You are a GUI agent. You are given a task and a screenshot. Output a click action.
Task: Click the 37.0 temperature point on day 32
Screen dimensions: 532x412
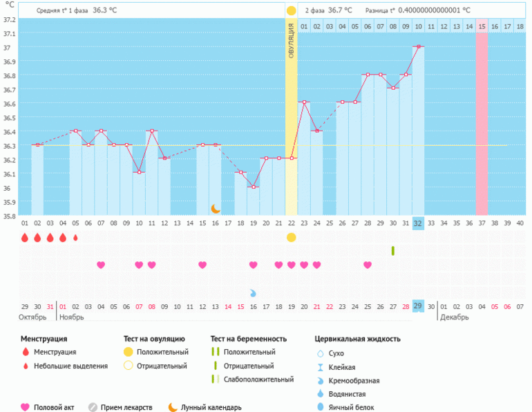[418, 47]
